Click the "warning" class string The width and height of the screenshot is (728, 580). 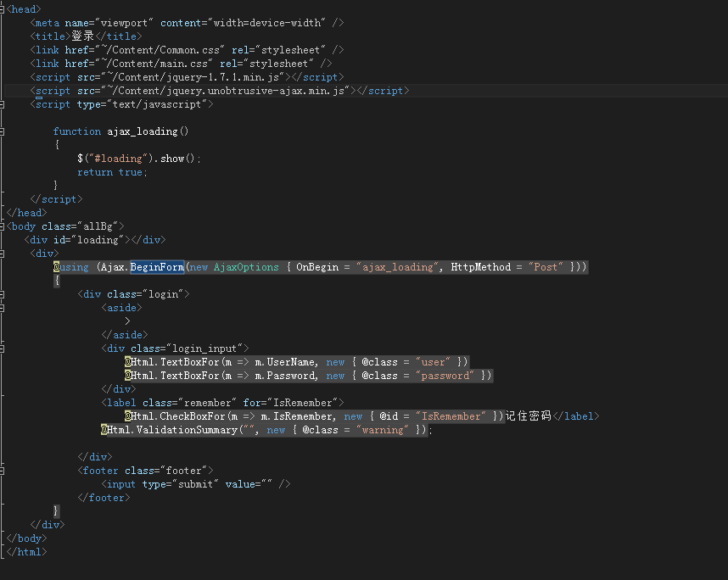click(x=383, y=430)
